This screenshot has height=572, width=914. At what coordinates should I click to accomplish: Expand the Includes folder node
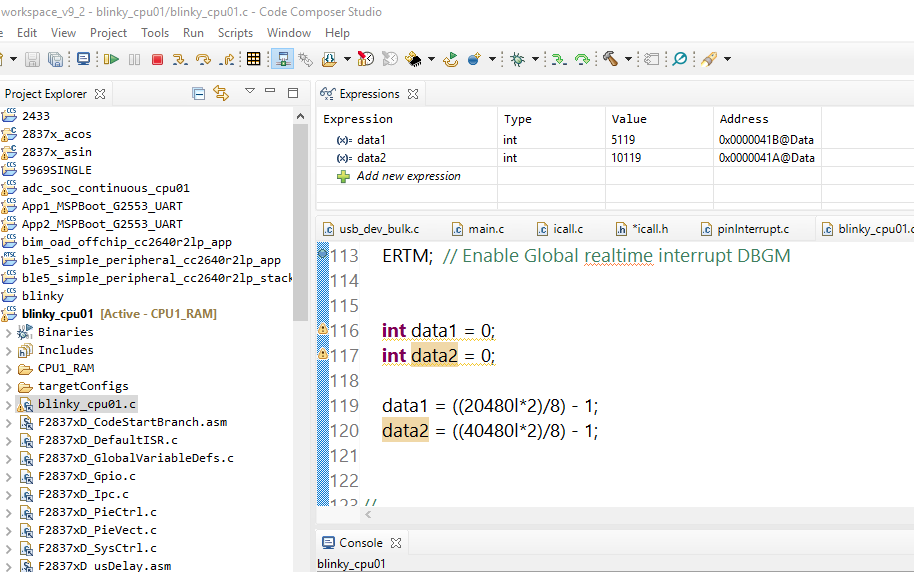point(9,350)
